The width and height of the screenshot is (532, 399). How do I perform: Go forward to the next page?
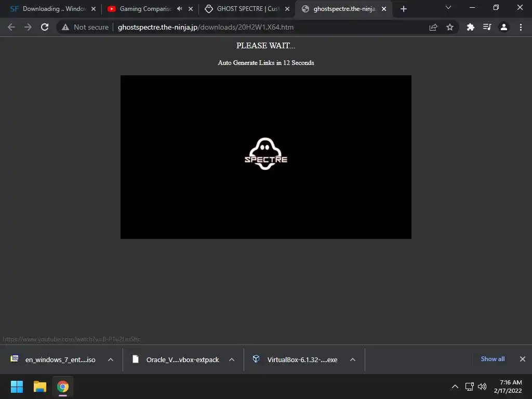pos(28,27)
